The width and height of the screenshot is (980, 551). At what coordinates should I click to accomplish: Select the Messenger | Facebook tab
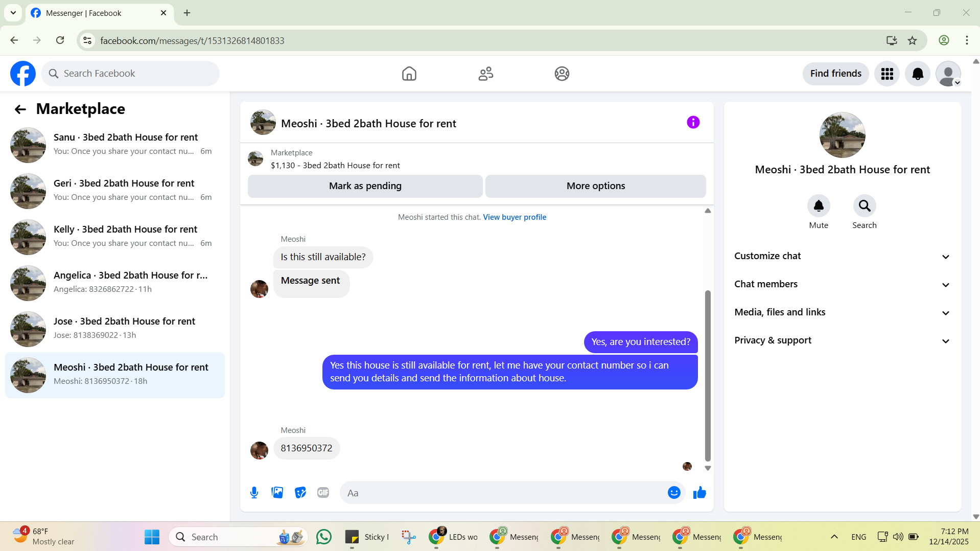pyautogui.click(x=100, y=13)
